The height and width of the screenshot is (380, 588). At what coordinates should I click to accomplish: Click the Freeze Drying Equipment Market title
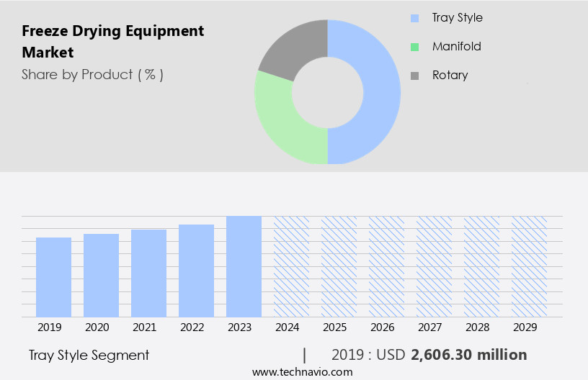112,42
